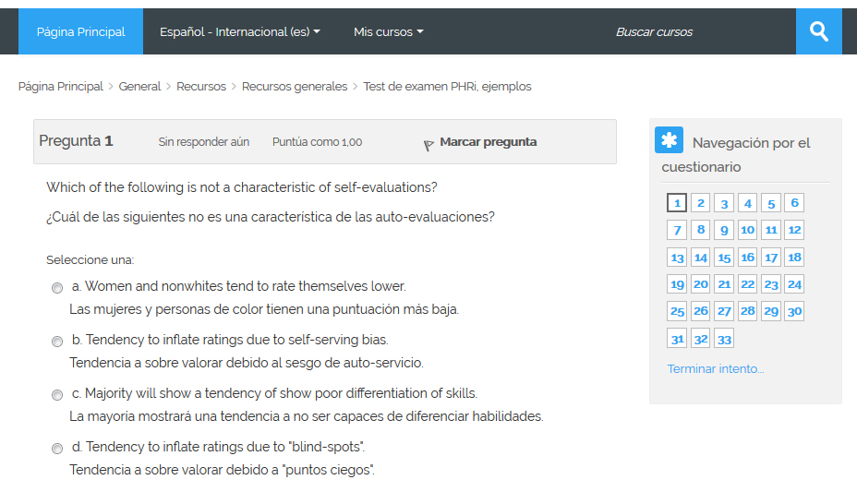Click the 'Puntúa como 1,00' score text
The image size is (857, 504).
pyautogui.click(x=317, y=142)
